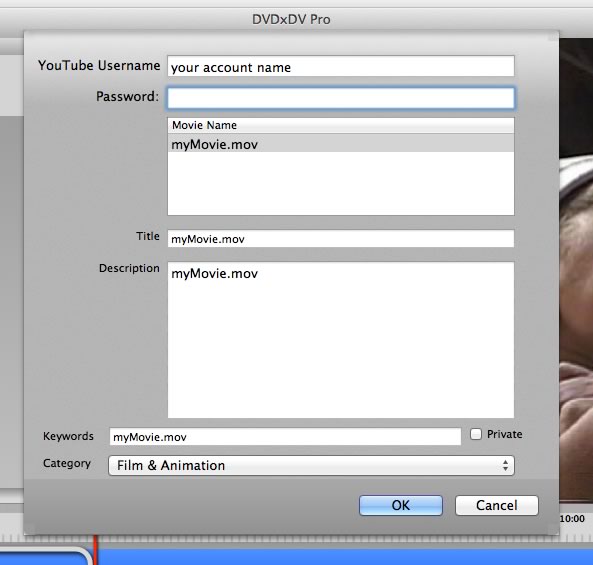Click the red playhead marker on timeline
Image resolution: width=593 pixels, height=565 pixels.
point(96,550)
